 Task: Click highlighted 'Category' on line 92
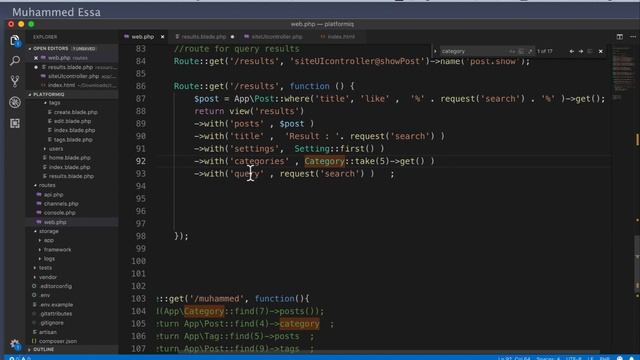point(324,161)
